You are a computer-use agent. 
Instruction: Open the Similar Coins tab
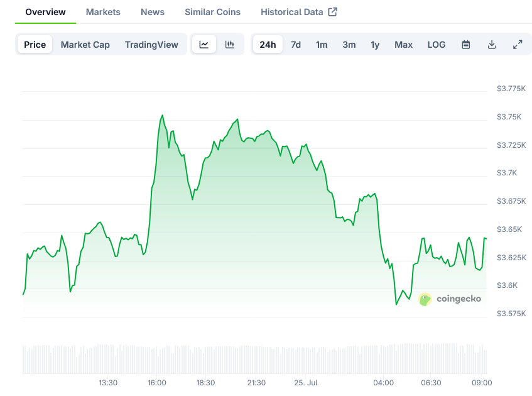click(x=212, y=12)
